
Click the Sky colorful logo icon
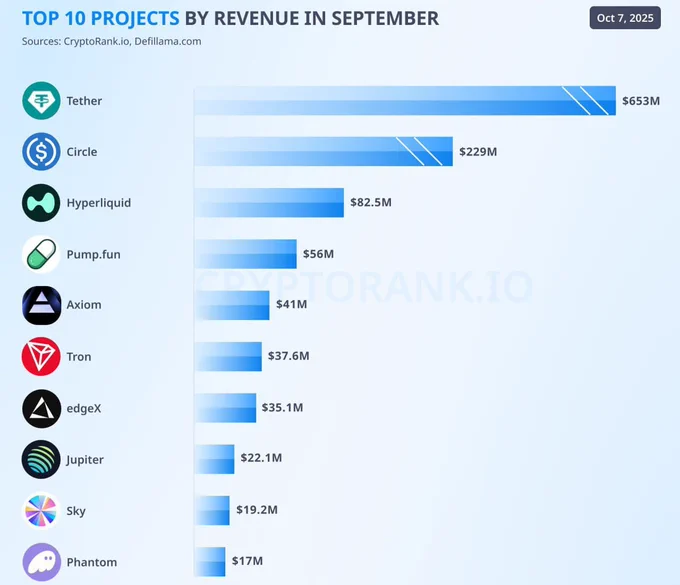point(41,511)
